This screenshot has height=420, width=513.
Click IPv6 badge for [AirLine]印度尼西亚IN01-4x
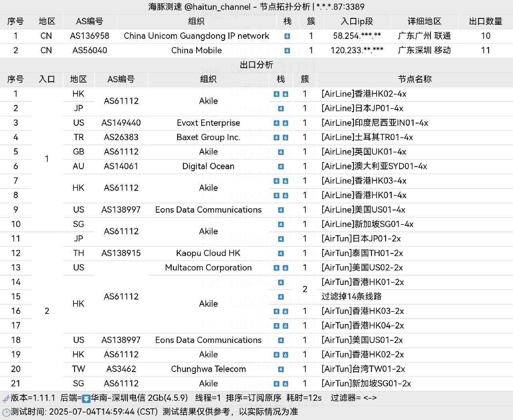285,123
